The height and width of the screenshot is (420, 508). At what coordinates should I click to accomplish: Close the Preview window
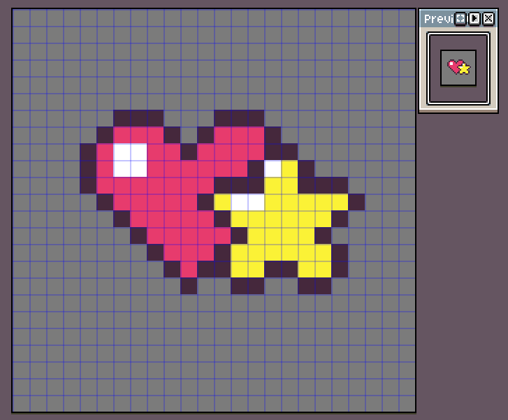pyautogui.click(x=488, y=18)
